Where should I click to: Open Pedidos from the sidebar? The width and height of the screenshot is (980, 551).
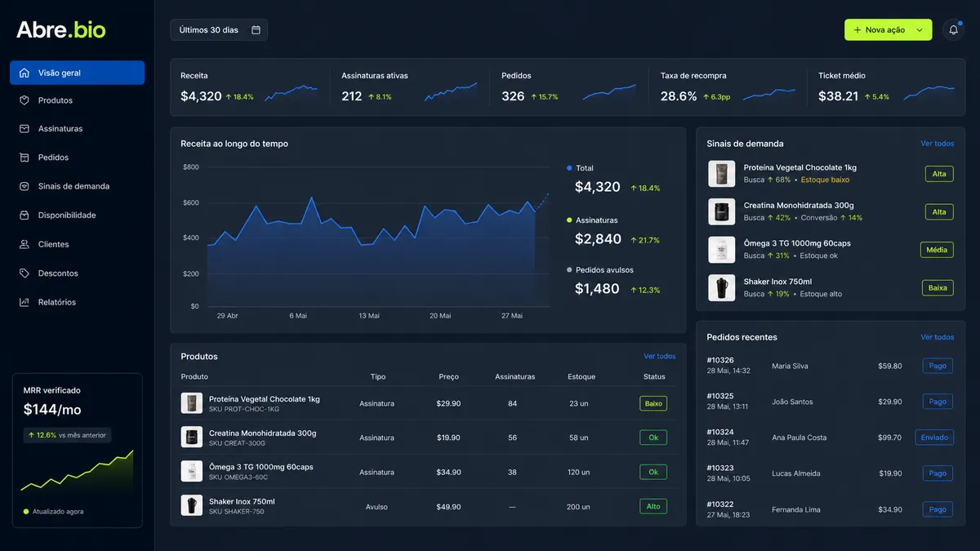click(78, 158)
